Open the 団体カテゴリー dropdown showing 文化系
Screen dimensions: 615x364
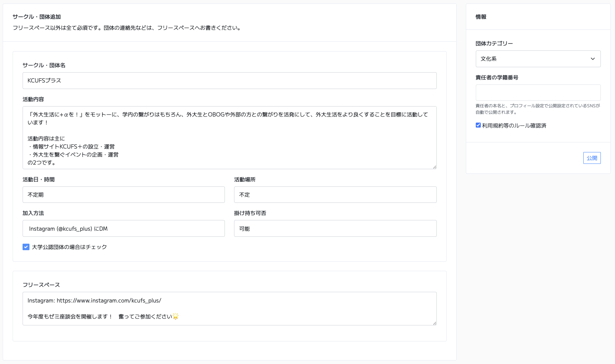pyautogui.click(x=538, y=59)
